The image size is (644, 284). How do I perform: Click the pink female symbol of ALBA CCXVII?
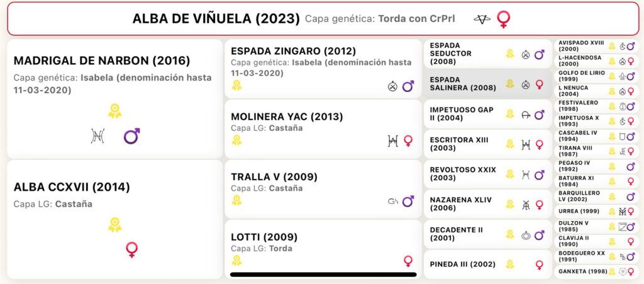132,249
